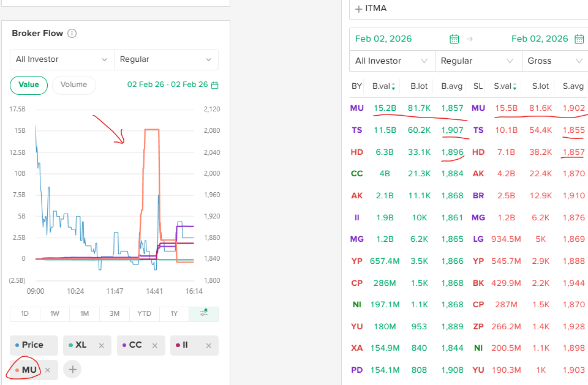This screenshot has width=588, height=385.
Task: Toggle the Price series chip
Action: pos(34,345)
